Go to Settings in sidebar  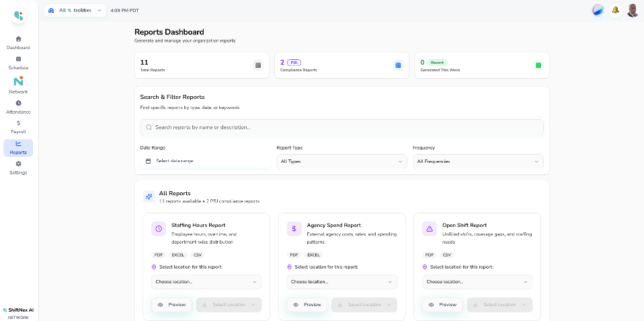[x=18, y=168]
